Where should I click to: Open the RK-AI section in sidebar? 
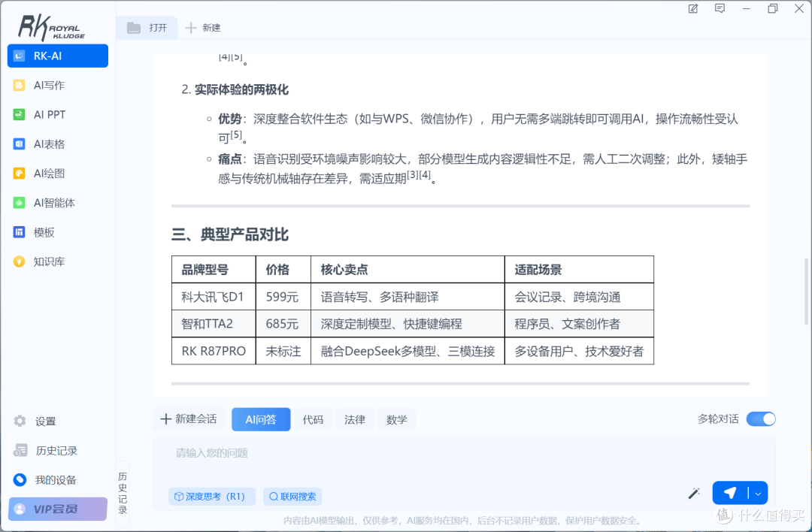(57, 56)
